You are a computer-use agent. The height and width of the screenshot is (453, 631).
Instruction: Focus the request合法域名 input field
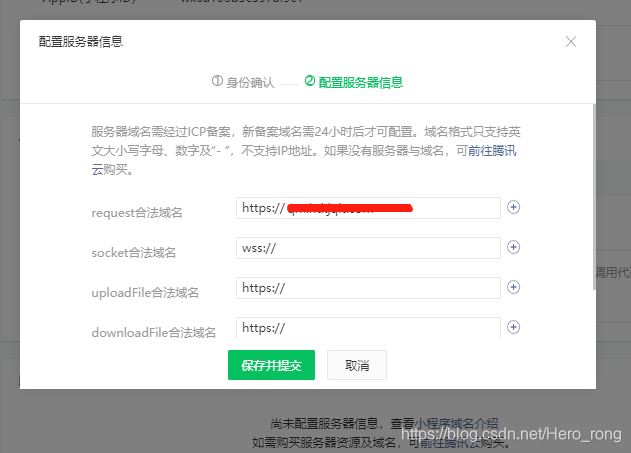[368, 208]
